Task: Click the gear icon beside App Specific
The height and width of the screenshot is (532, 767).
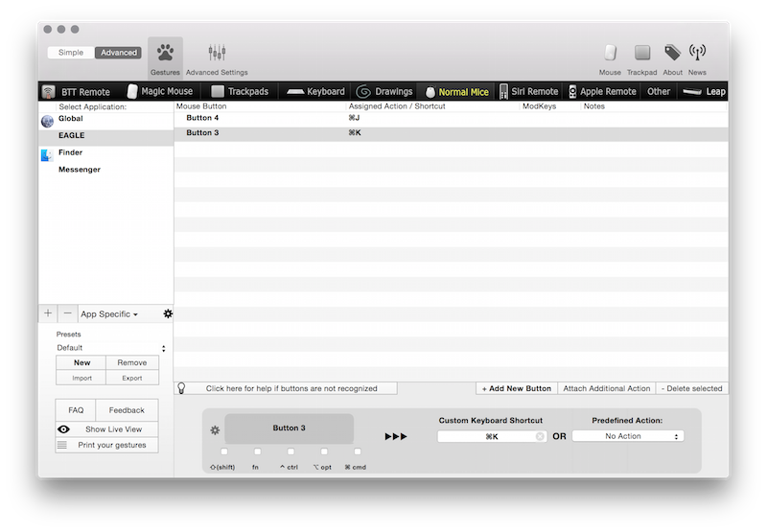Action: point(168,313)
